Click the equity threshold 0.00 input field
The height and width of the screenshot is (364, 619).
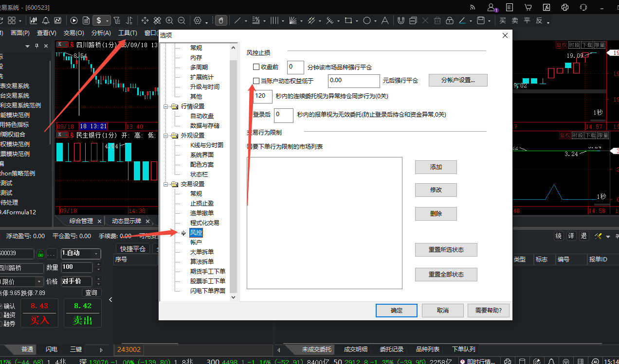tap(354, 81)
